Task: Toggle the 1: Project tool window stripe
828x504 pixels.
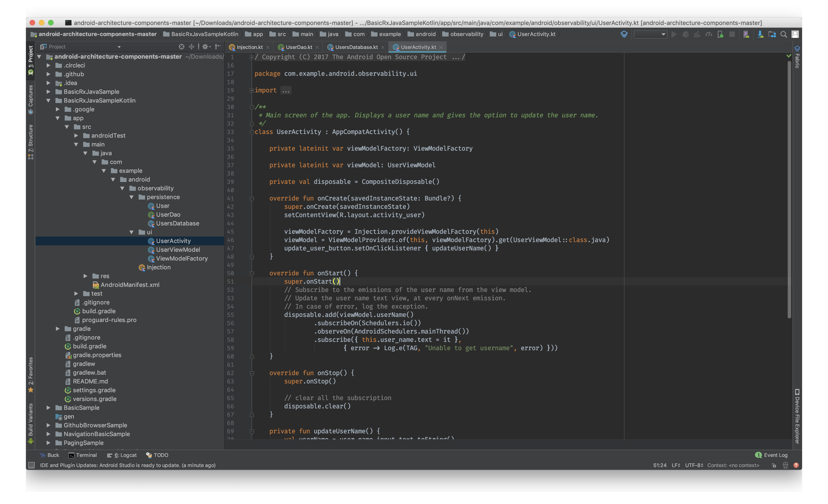Action: [30, 60]
